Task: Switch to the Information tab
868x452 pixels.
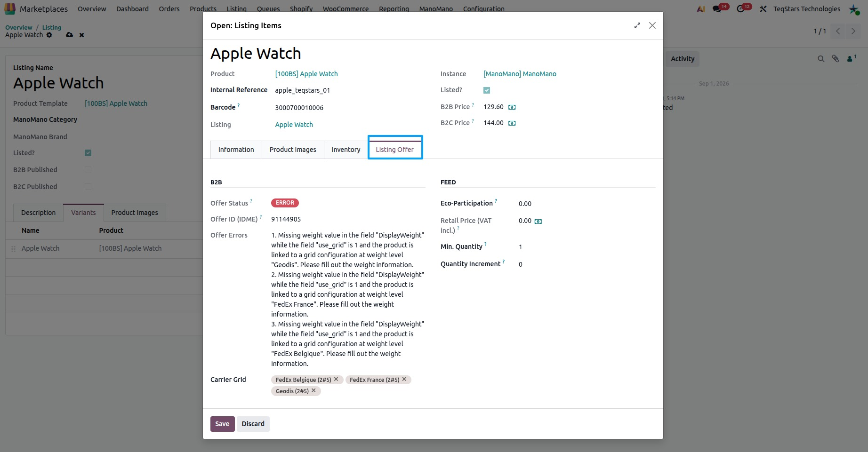Action: (x=236, y=150)
